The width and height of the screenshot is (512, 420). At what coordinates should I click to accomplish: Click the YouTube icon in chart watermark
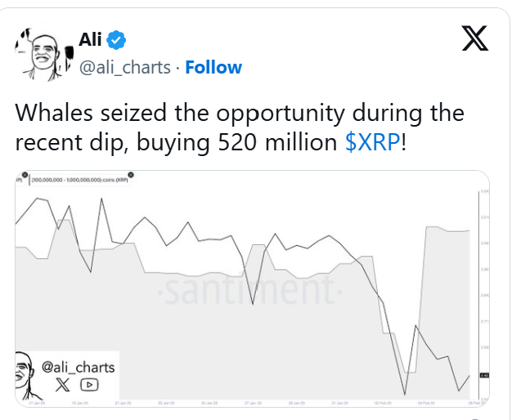(89, 383)
